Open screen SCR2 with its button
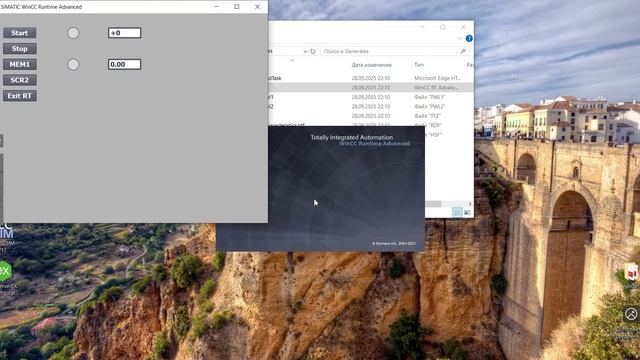Image resolution: width=640 pixels, height=360 pixels. [20, 80]
